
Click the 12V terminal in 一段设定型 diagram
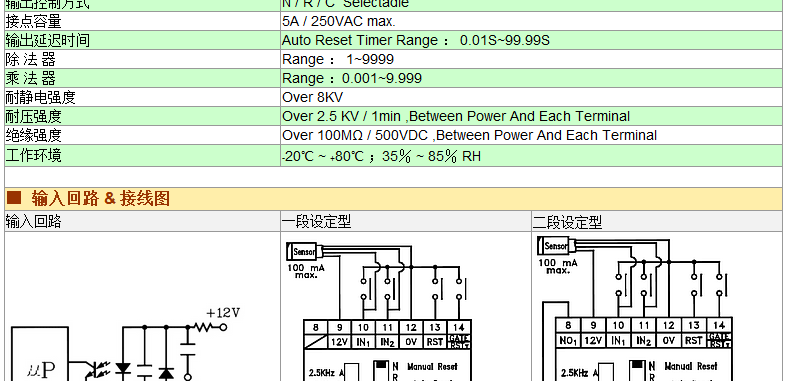[340, 342]
